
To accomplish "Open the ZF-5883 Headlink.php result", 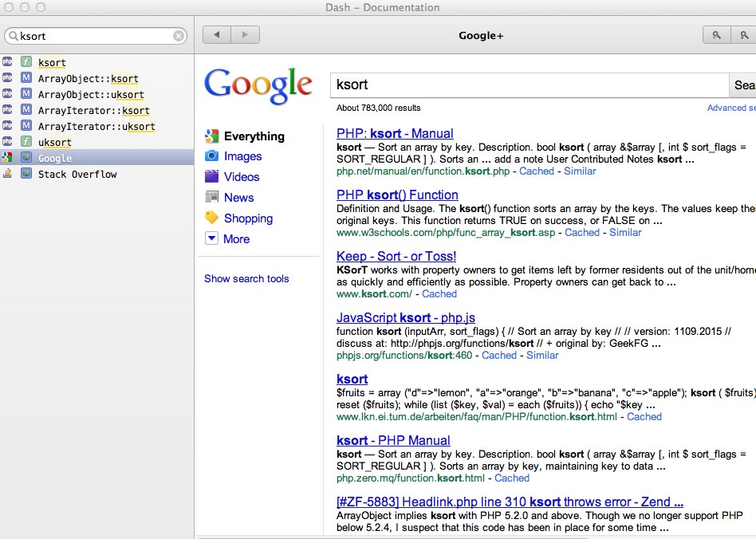I will (510, 502).
